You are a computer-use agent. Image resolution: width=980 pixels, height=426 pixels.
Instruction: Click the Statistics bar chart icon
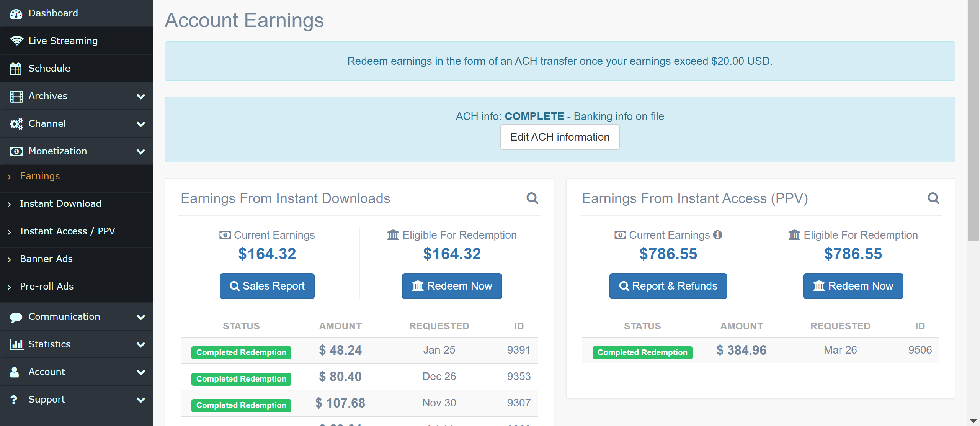[x=16, y=344]
